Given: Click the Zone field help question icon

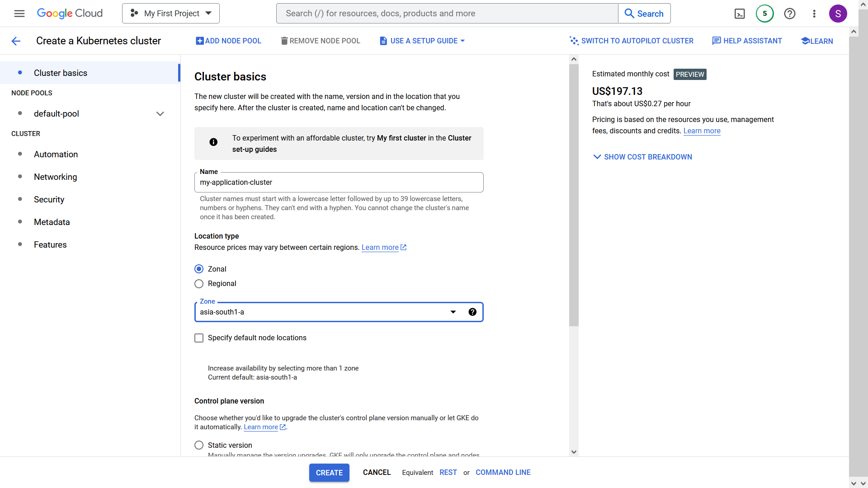Looking at the screenshot, I should click(472, 312).
